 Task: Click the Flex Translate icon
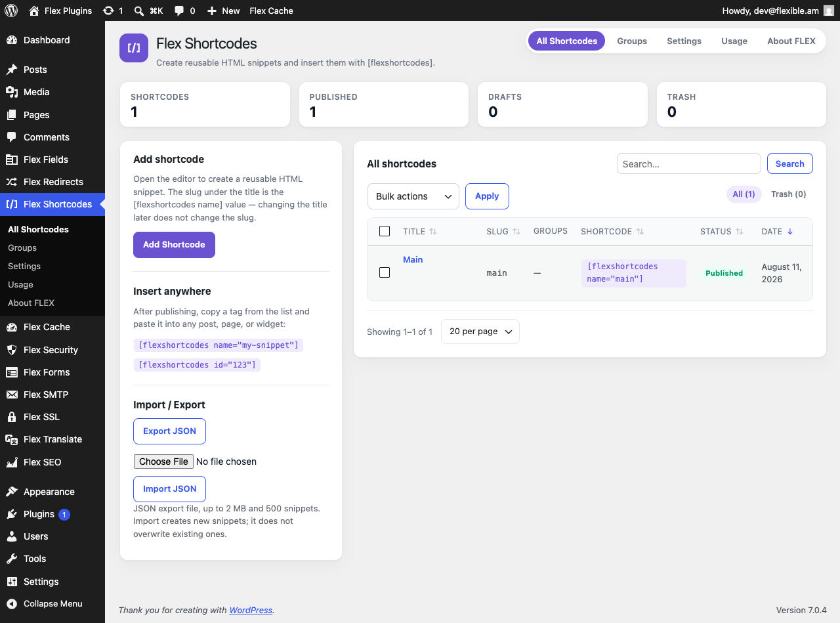[x=12, y=439]
